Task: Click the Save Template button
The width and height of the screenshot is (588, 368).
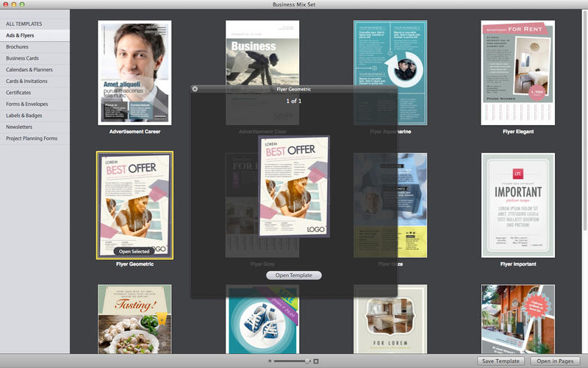Action: click(501, 361)
